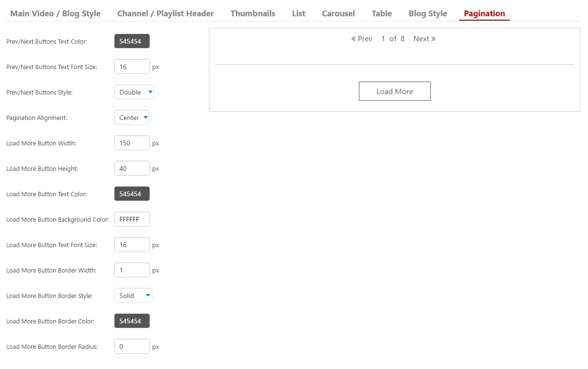Image resolution: width=588 pixels, height=369 pixels.
Task: Focus the Load More Button Width field
Action: (132, 143)
